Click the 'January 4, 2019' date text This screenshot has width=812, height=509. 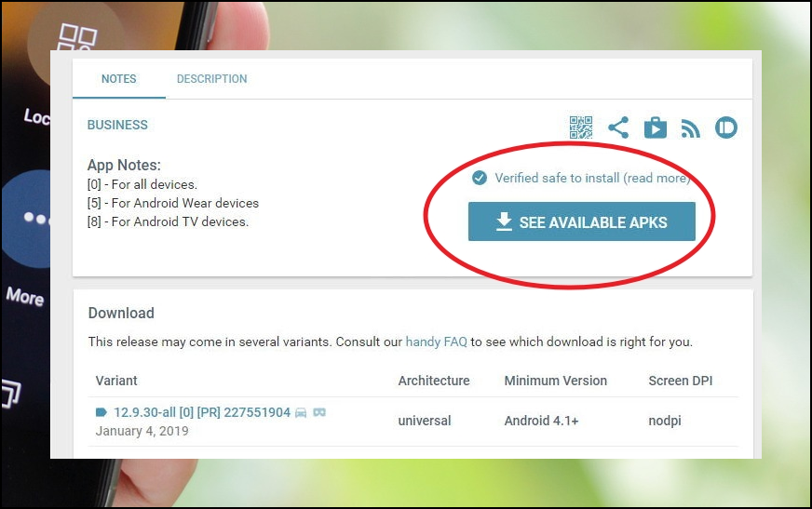pyautogui.click(x=142, y=431)
